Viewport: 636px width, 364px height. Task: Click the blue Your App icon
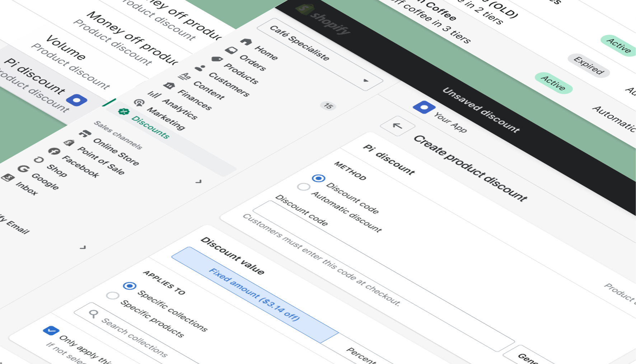(424, 107)
